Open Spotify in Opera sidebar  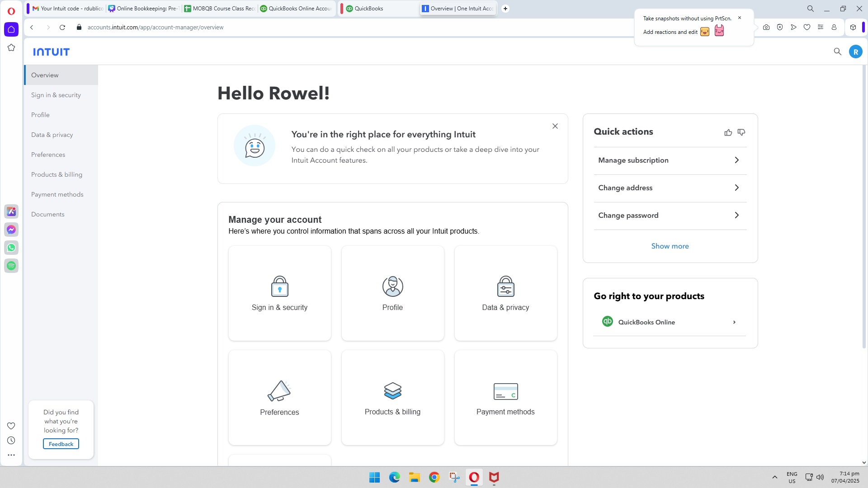pos(11,266)
